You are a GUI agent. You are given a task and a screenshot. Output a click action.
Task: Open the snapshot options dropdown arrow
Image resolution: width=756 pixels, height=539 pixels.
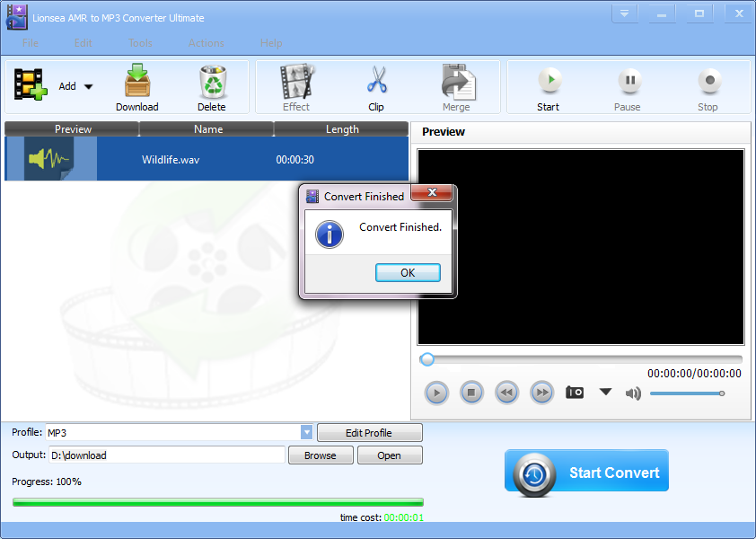point(605,392)
